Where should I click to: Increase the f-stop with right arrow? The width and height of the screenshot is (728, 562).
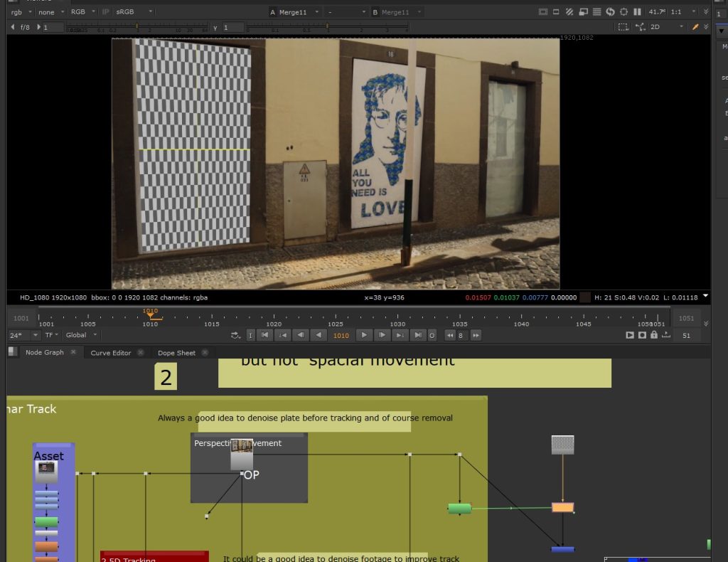[x=38, y=27]
